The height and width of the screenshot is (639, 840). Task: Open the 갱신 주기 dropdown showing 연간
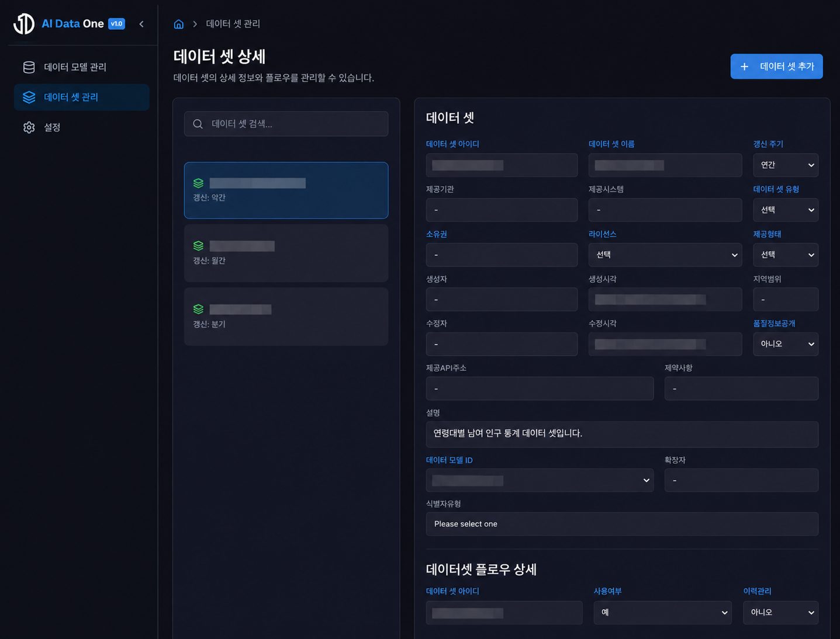tap(786, 165)
